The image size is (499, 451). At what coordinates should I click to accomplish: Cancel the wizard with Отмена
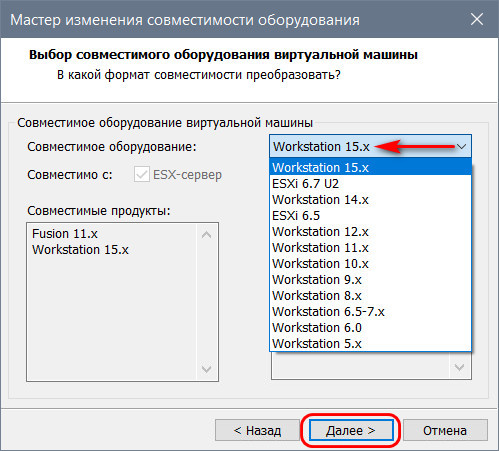pyautogui.click(x=445, y=430)
